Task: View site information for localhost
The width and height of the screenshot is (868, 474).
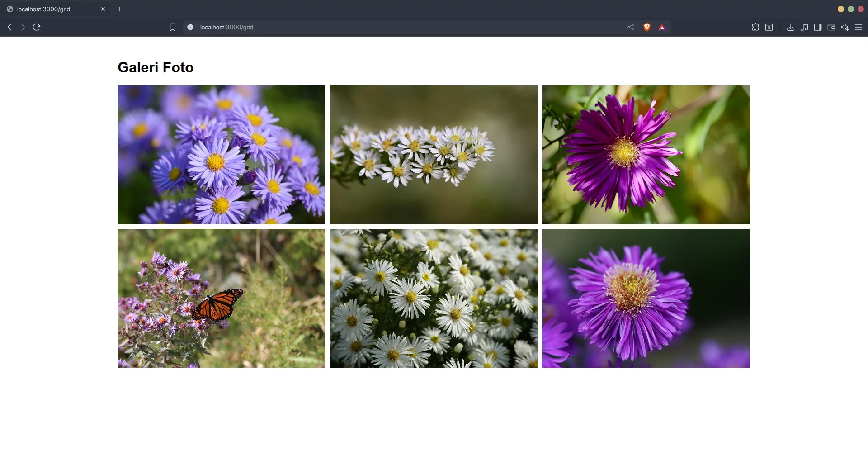Action: pyautogui.click(x=190, y=27)
